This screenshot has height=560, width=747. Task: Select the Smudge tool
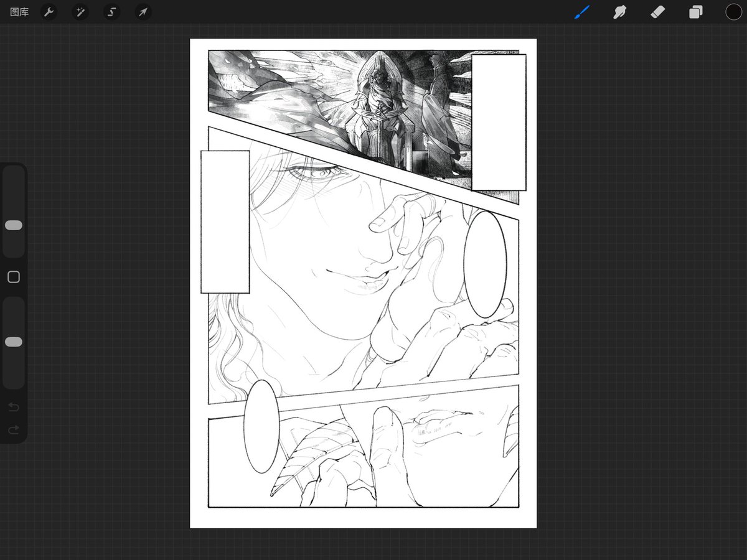click(619, 12)
